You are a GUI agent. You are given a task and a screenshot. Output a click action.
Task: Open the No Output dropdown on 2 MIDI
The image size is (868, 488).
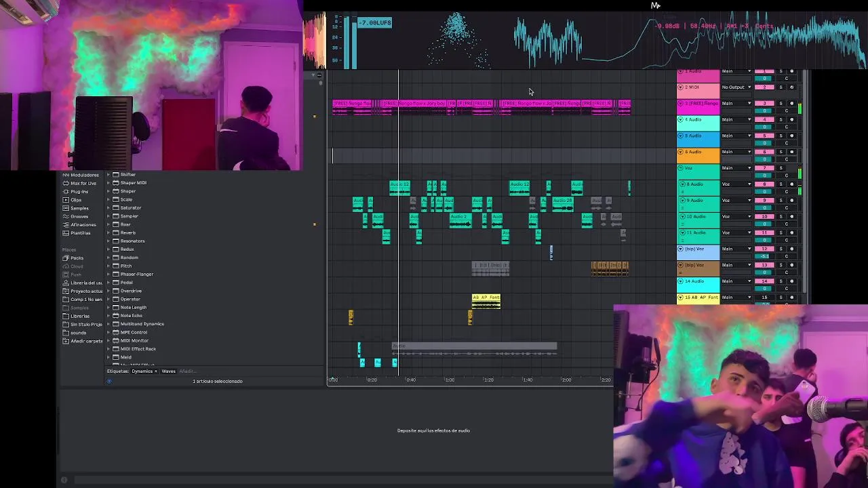pyautogui.click(x=736, y=87)
